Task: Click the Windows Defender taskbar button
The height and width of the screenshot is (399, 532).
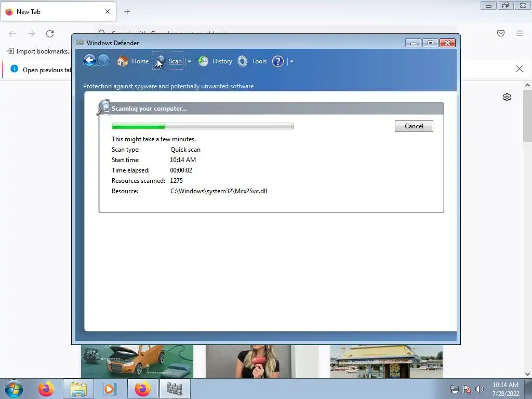Action: click(175, 389)
